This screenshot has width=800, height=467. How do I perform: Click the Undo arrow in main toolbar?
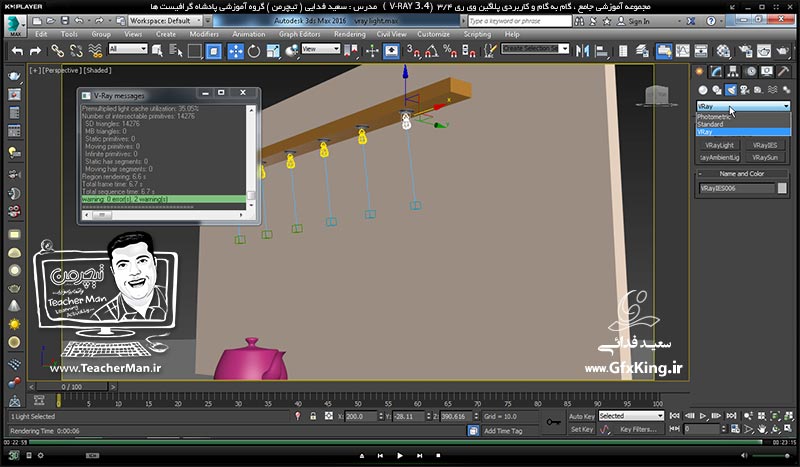(17, 51)
